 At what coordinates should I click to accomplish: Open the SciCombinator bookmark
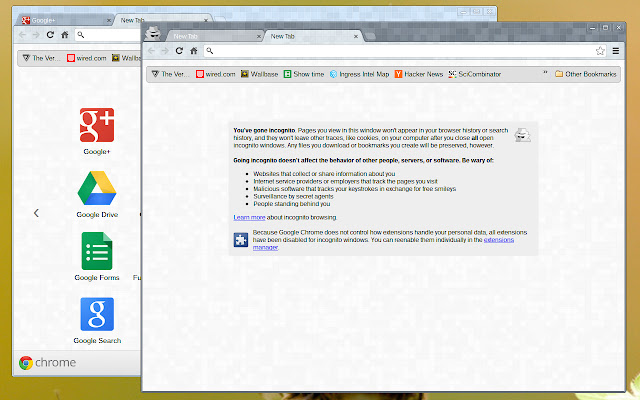[x=475, y=74]
